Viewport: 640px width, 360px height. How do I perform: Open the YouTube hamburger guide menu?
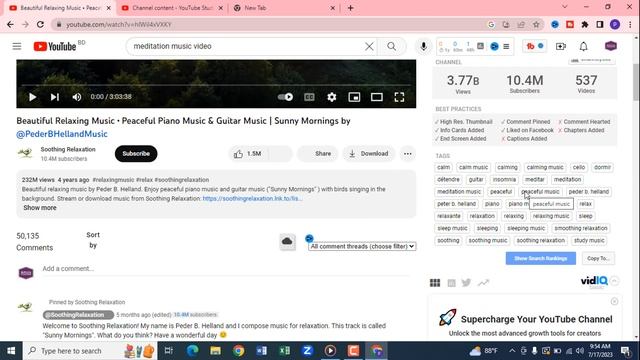(x=17, y=46)
